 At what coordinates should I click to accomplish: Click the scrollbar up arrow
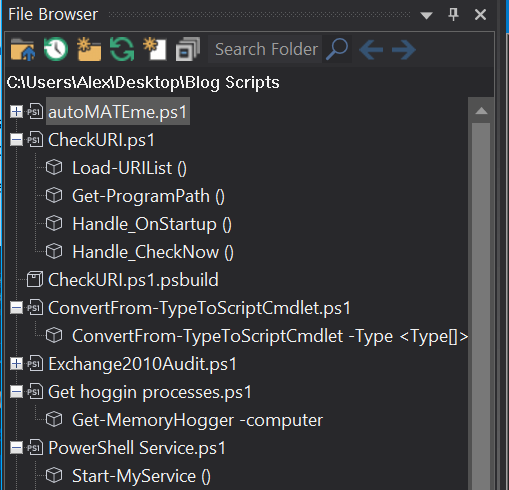coord(481,111)
